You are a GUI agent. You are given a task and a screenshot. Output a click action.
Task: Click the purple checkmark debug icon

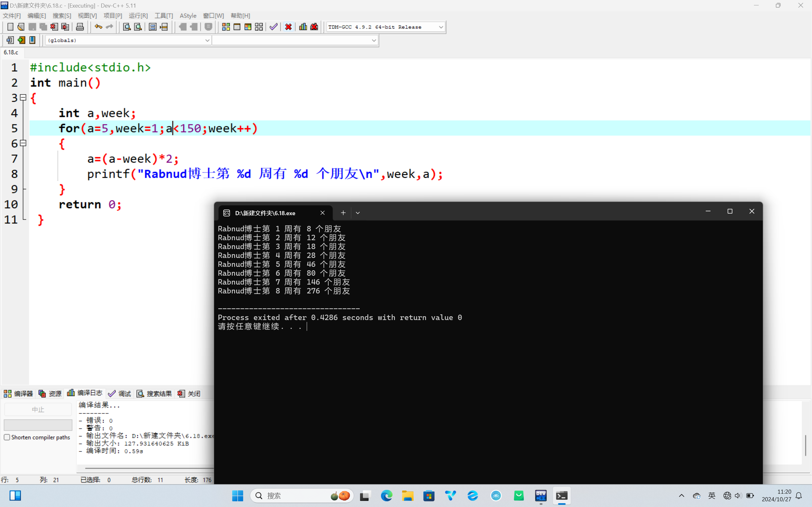273,27
